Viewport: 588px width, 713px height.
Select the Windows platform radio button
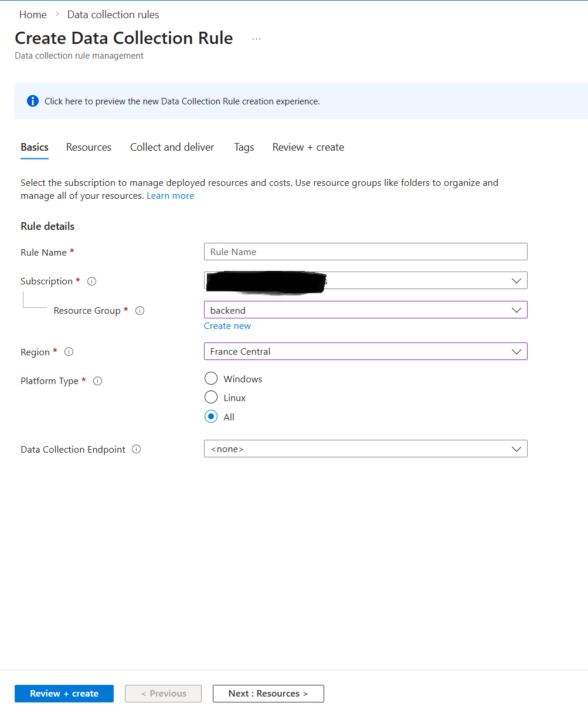click(211, 378)
